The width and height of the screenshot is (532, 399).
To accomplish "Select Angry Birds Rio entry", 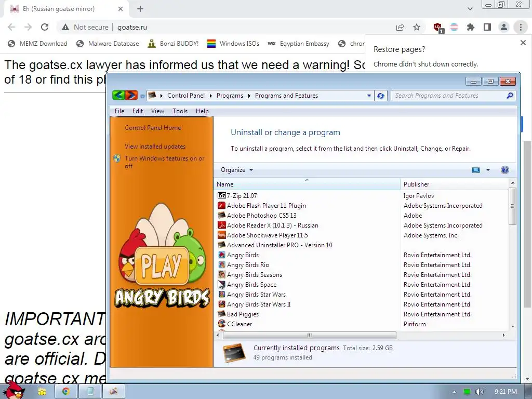I will pyautogui.click(x=248, y=264).
